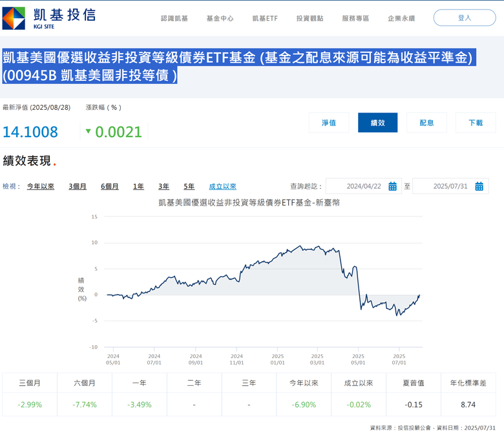Image resolution: width=504 pixels, height=437 pixels.
Task: Open 凱基ETF menu
Action: point(265,18)
